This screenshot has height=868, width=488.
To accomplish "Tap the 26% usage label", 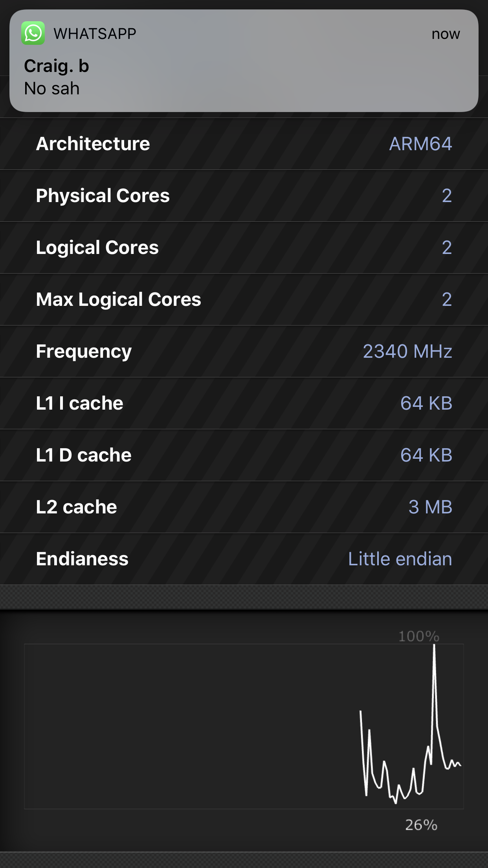I will pyautogui.click(x=421, y=825).
